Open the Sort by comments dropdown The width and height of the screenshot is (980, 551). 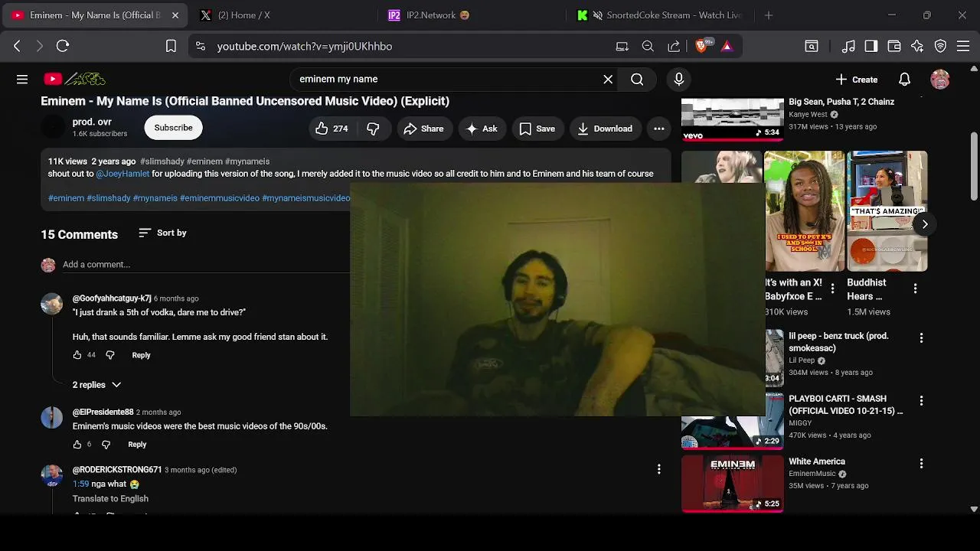click(162, 233)
